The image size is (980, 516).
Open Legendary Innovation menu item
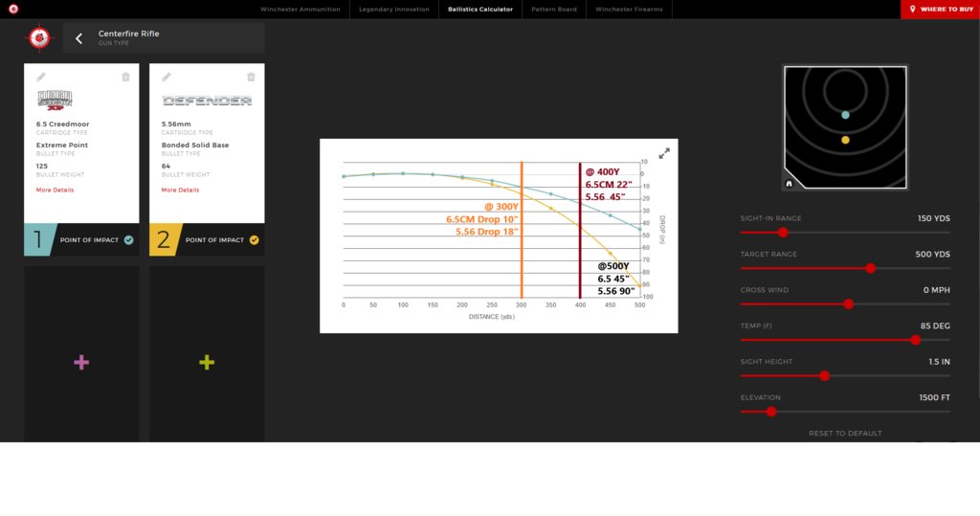tap(393, 10)
